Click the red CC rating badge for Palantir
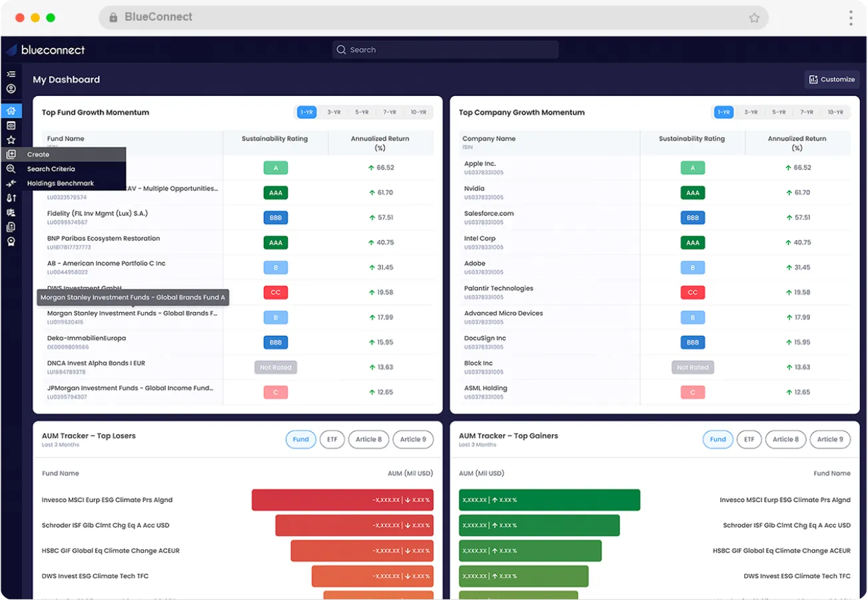 pyautogui.click(x=693, y=293)
